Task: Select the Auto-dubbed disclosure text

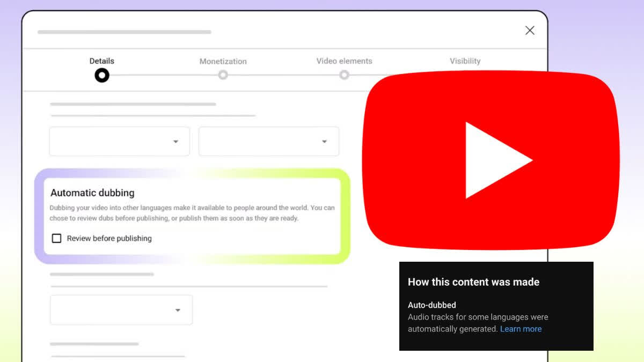Action: pyautogui.click(x=431, y=305)
